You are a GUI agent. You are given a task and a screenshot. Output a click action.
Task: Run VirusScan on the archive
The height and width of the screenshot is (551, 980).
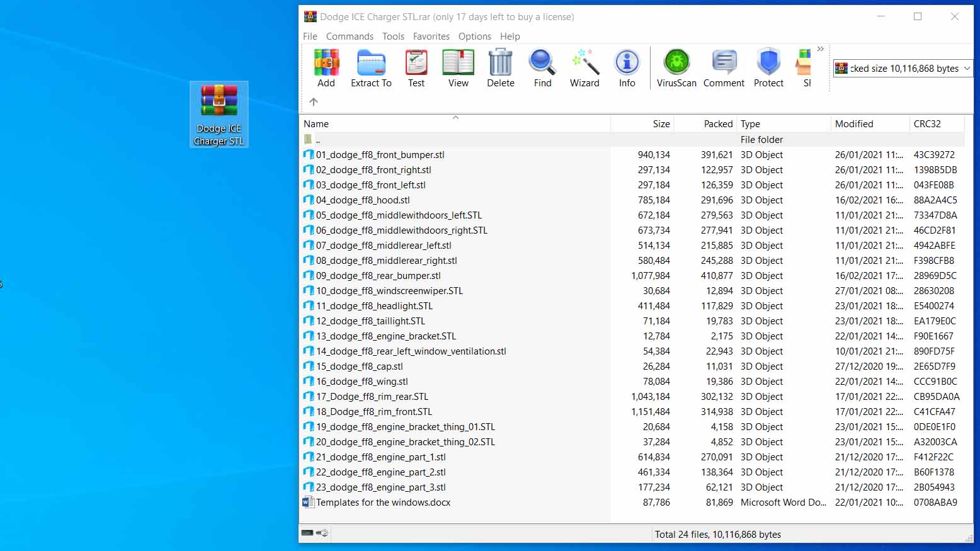tap(676, 68)
